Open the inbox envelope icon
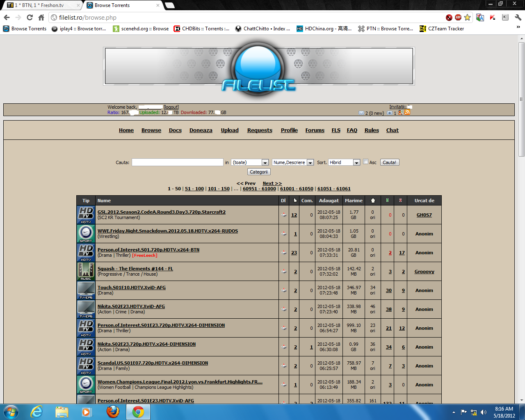Screen dimensions: 525x420 tap(361, 113)
